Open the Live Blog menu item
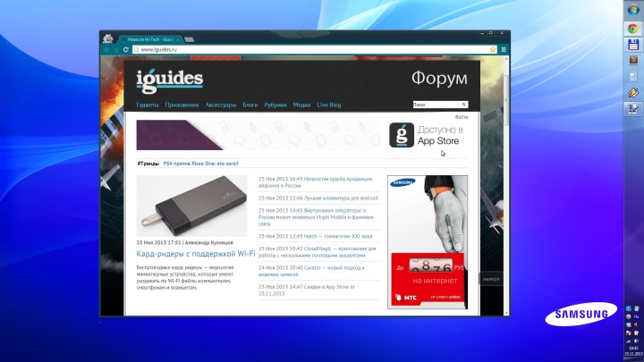Viewport: 644px width, 362px height. tap(329, 105)
